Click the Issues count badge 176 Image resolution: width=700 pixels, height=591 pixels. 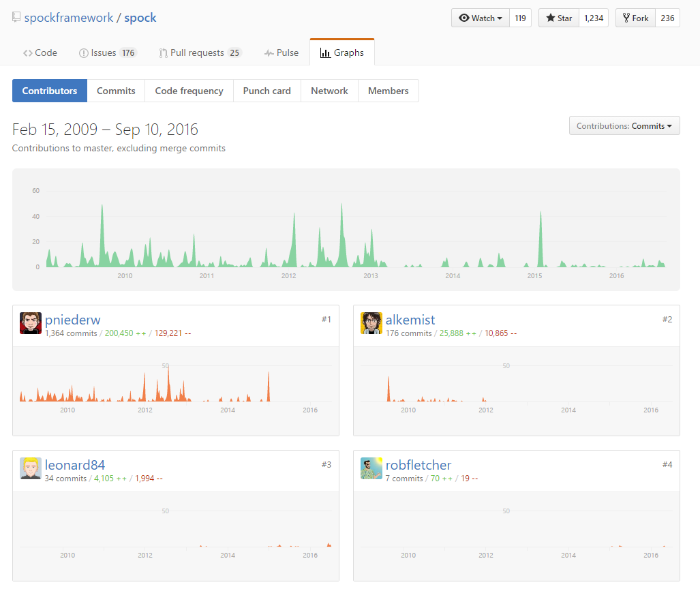pos(129,53)
